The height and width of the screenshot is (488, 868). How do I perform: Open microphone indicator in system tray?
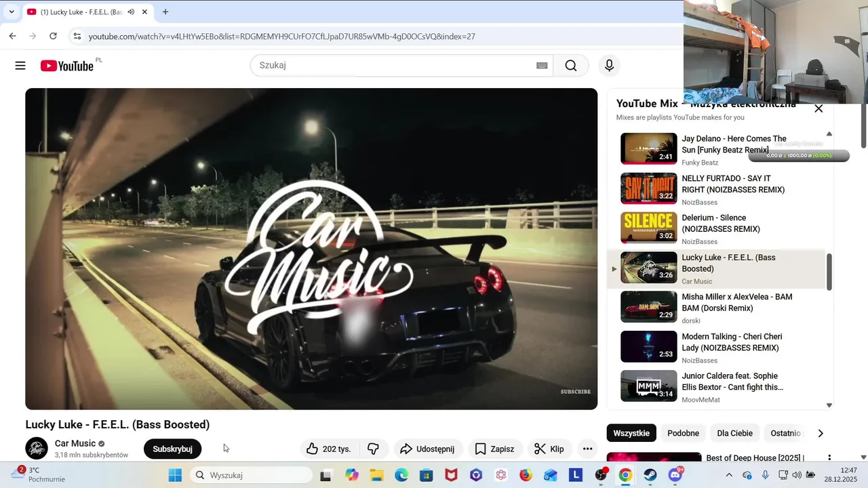click(x=766, y=475)
